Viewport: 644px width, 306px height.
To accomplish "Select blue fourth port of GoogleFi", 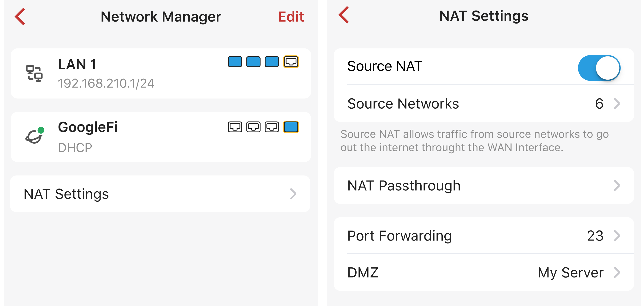I will click(x=291, y=127).
